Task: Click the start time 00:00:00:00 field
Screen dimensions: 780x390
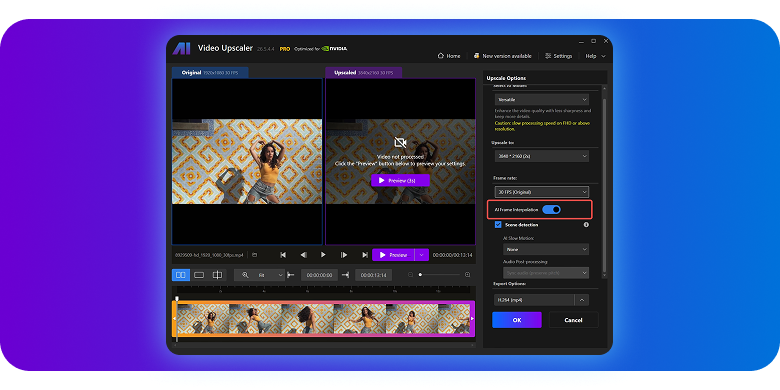Action: [319, 275]
